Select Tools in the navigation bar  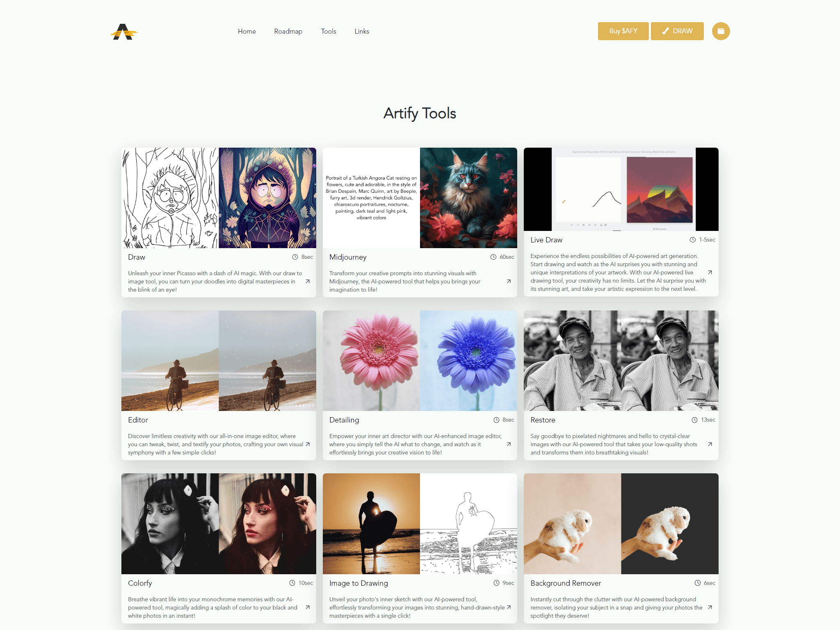(x=328, y=31)
